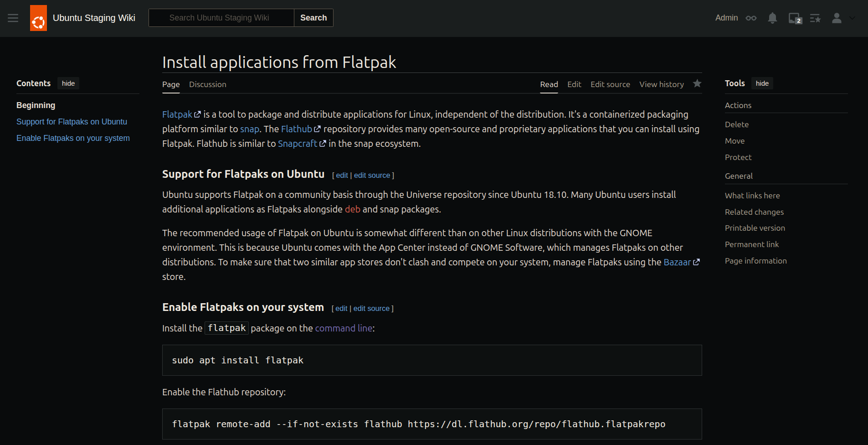The width and height of the screenshot is (868, 445).
Task: Open alerts bell icon
Action: tap(772, 18)
